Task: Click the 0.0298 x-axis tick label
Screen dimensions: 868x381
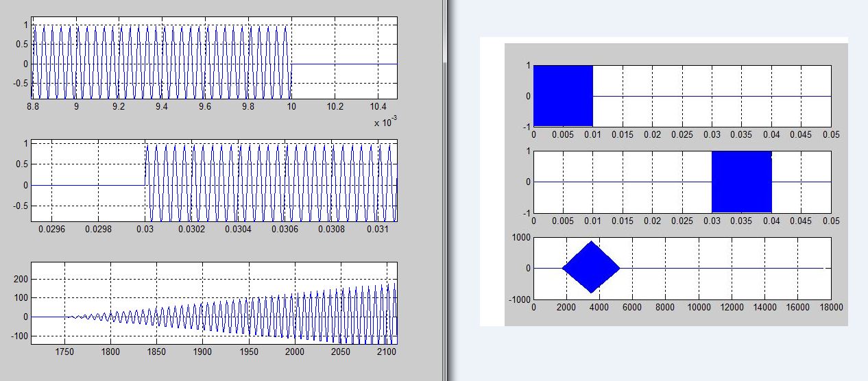Action: point(99,228)
